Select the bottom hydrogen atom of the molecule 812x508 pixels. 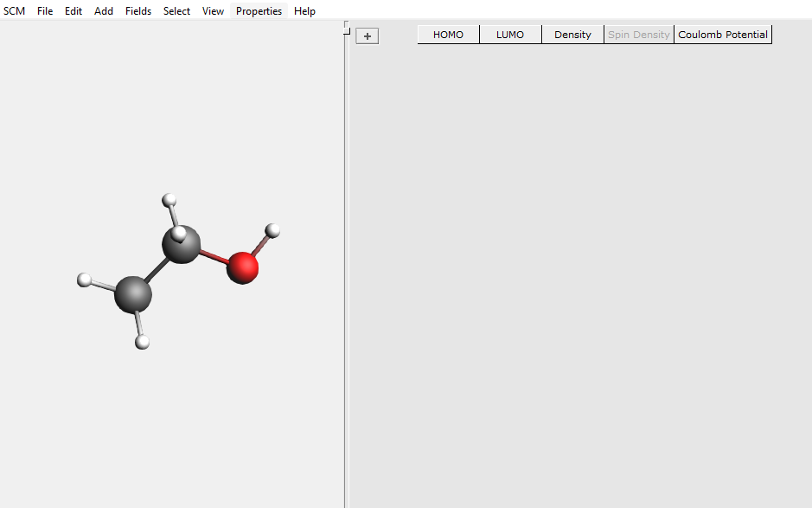pyautogui.click(x=143, y=342)
